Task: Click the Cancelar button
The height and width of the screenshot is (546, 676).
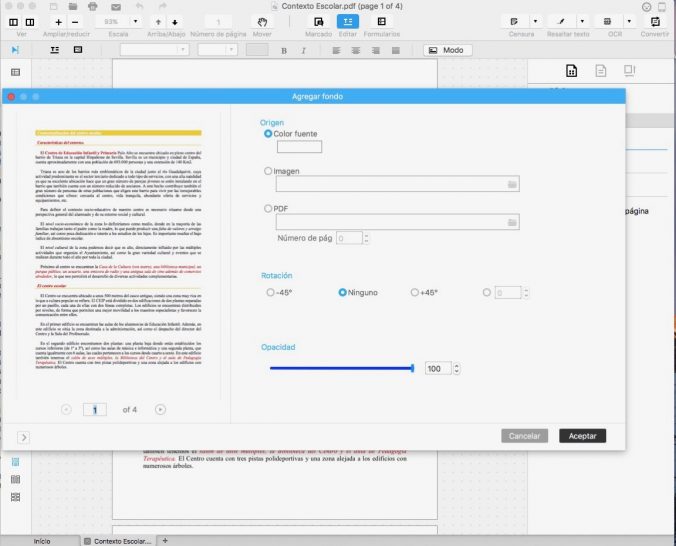Action: pos(524,436)
